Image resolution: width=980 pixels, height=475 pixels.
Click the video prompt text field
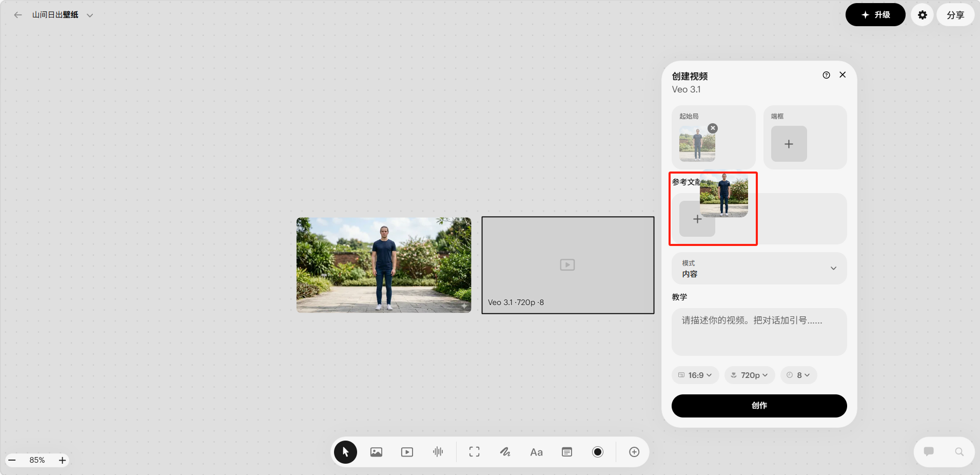759,332
